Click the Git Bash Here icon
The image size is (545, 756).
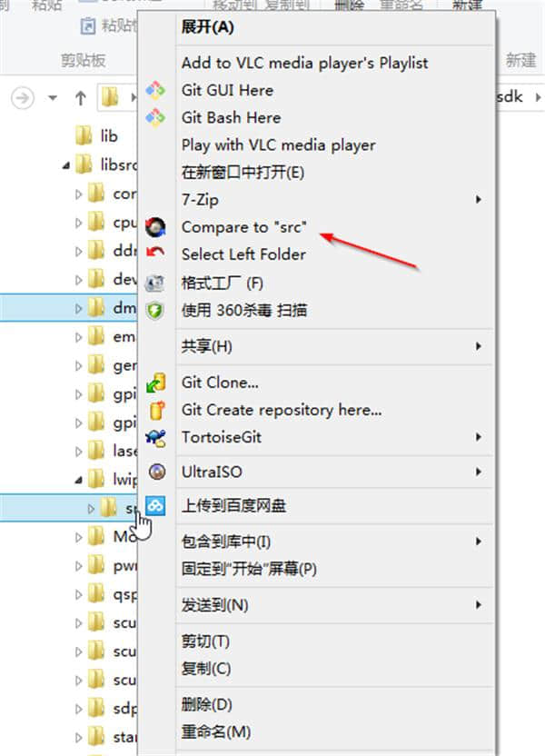click(155, 117)
